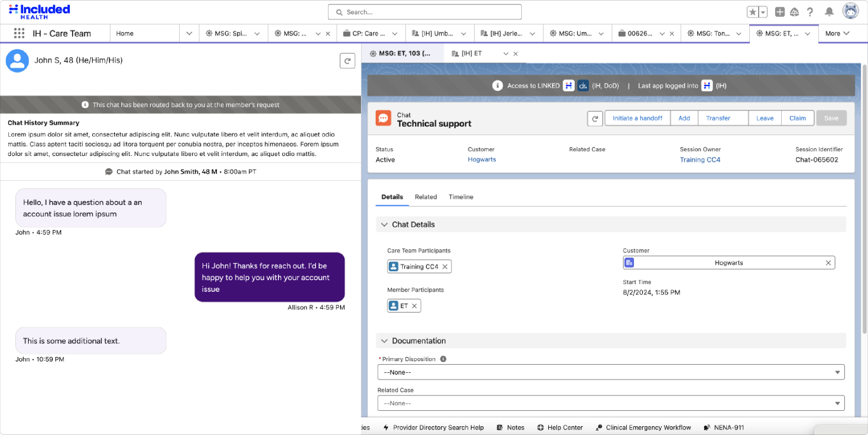This screenshot has width=868, height=435.
Task: Open the Home tab dropdown chevron
Action: [189, 34]
